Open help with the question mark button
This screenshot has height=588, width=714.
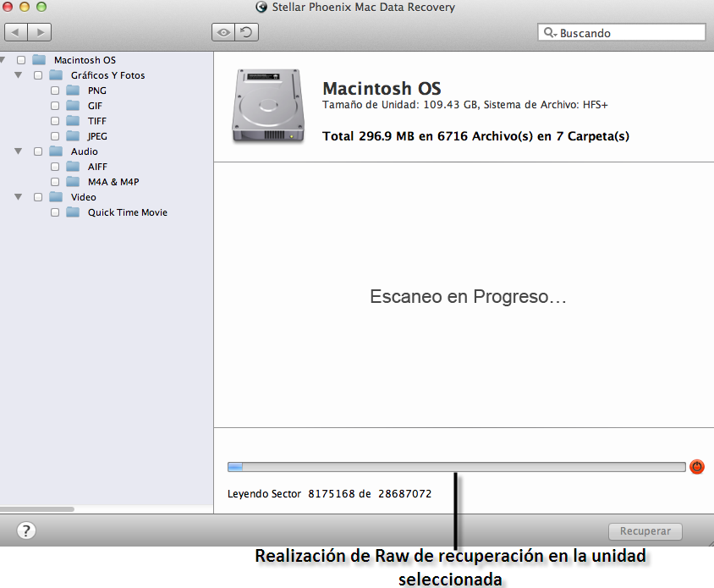pos(26,530)
